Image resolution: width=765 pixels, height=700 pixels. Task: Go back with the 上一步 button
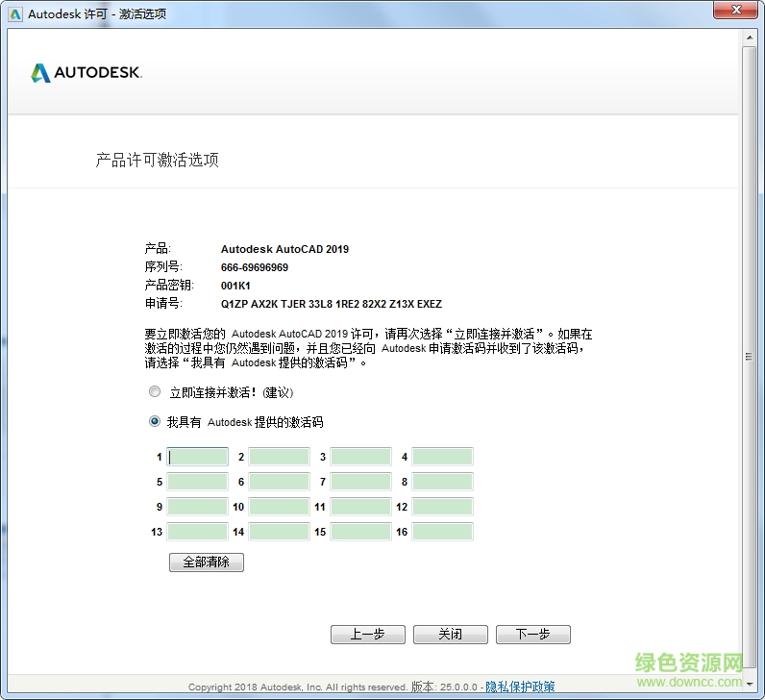coord(367,635)
